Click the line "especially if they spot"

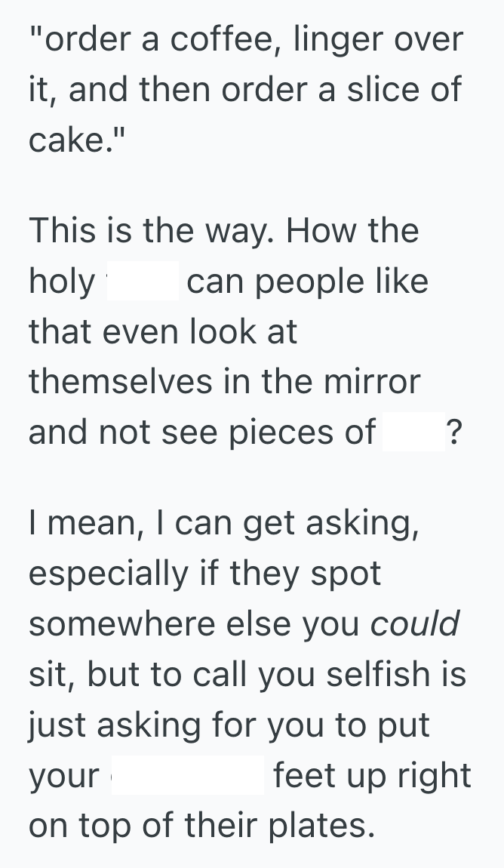coord(205,574)
